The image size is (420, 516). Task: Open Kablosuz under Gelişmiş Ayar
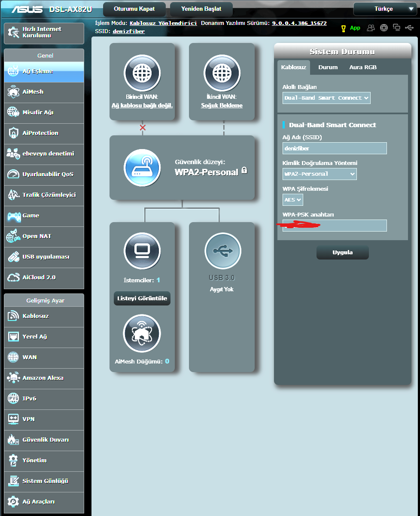(x=44, y=316)
